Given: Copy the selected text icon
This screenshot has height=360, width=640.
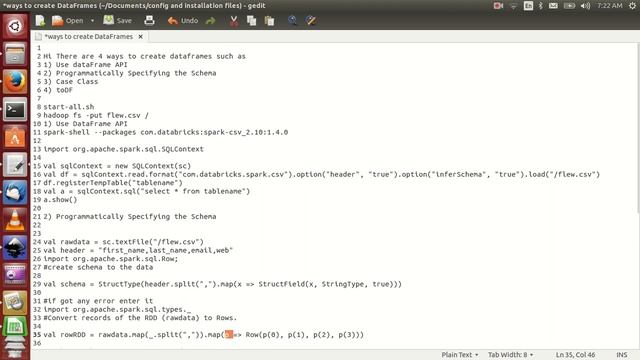Looking at the screenshot, I should 251,20.
